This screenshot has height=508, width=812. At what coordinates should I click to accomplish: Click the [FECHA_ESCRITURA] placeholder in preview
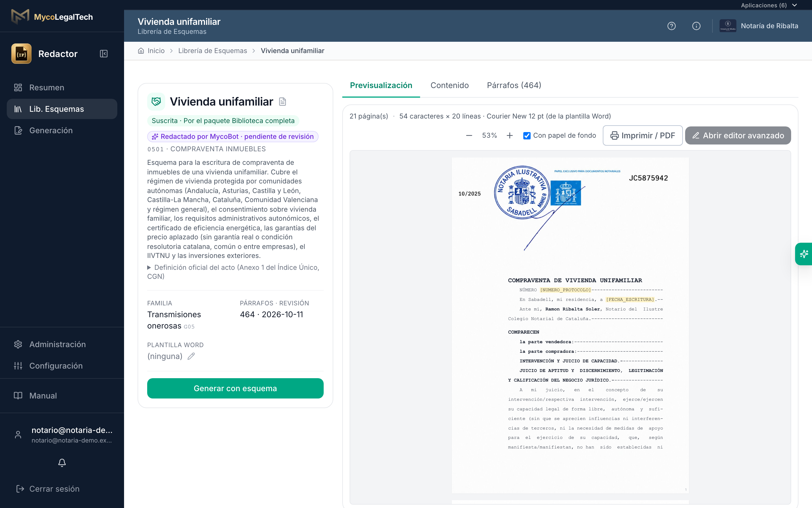[630, 299]
